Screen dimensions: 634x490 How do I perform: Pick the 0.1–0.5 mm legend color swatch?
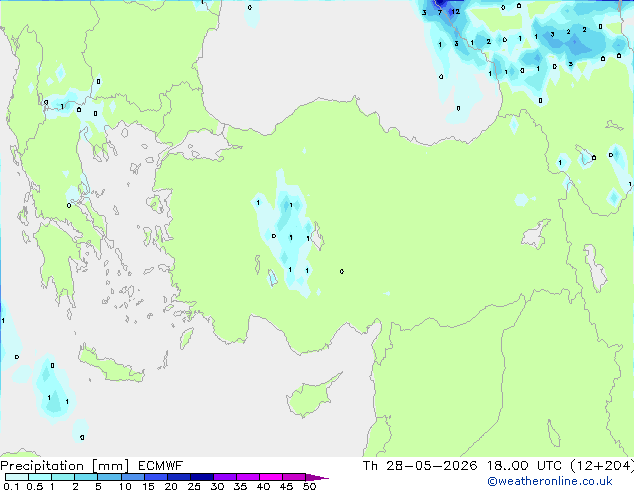pyautogui.click(x=17, y=477)
